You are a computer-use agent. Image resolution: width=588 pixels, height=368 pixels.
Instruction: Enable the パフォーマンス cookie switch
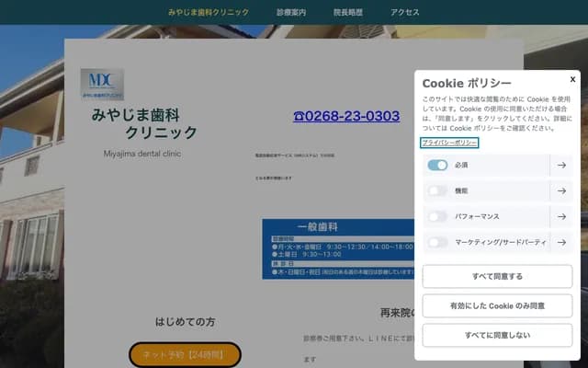click(437, 217)
